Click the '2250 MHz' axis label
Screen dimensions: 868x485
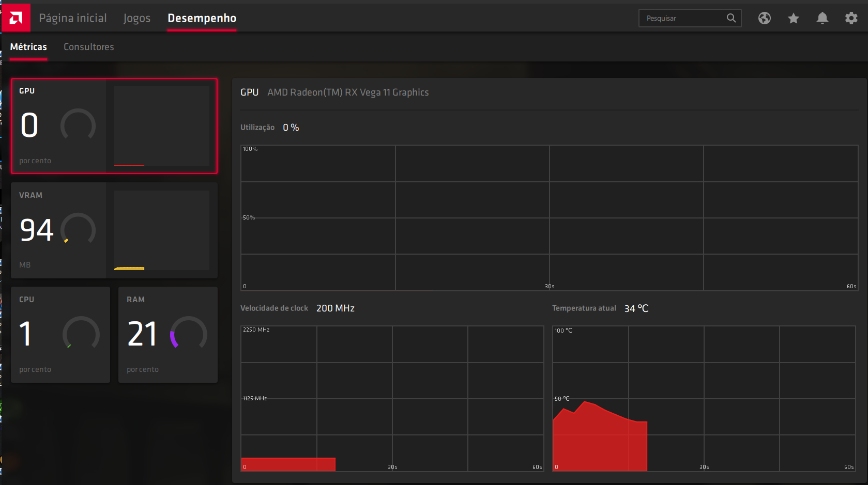pyautogui.click(x=256, y=330)
